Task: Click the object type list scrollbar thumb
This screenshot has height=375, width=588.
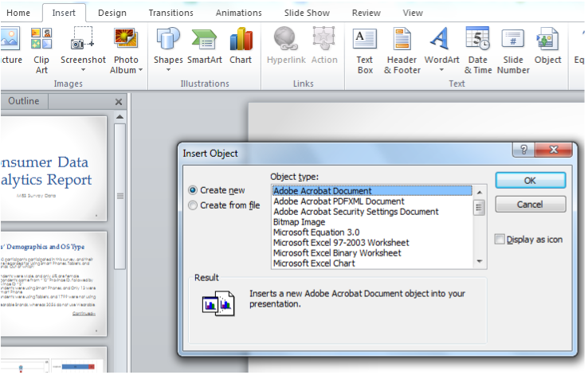Action: (x=480, y=208)
